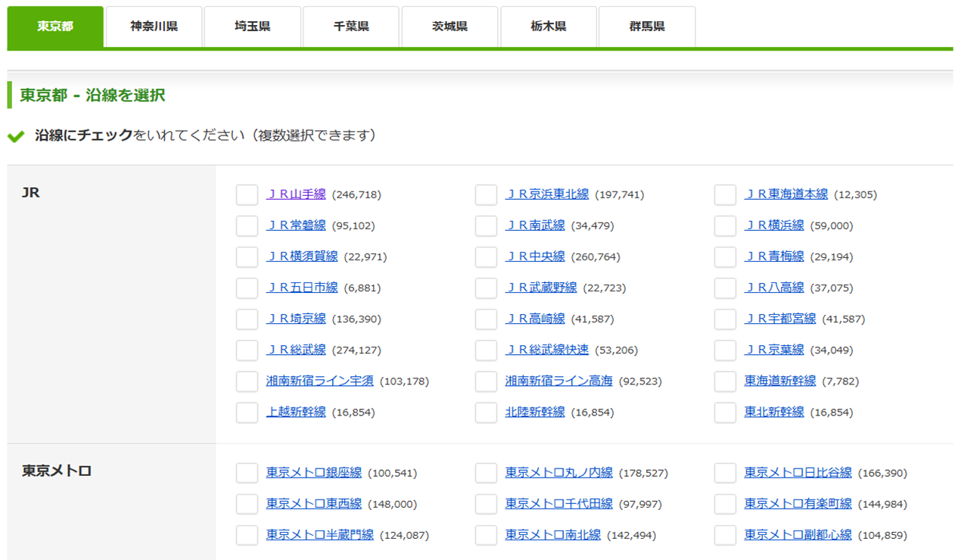
Task: Click the 東京都 active tab
Action: (x=55, y=26)
